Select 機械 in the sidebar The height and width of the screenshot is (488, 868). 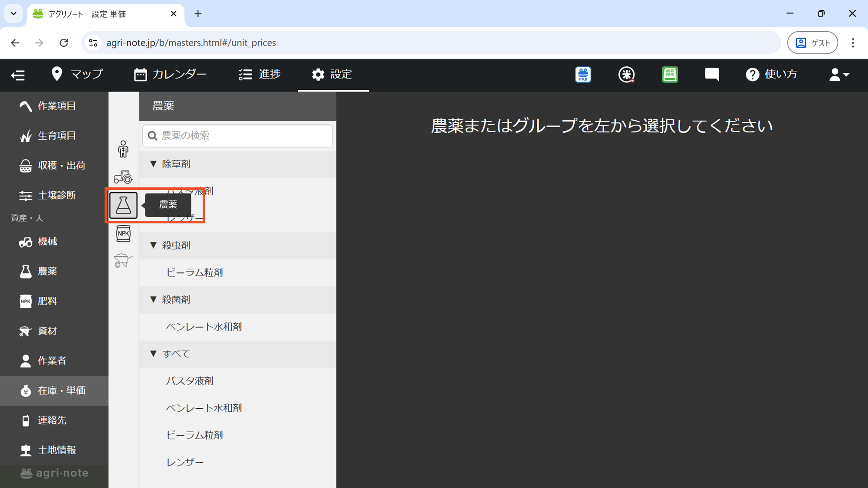(54, 242)
